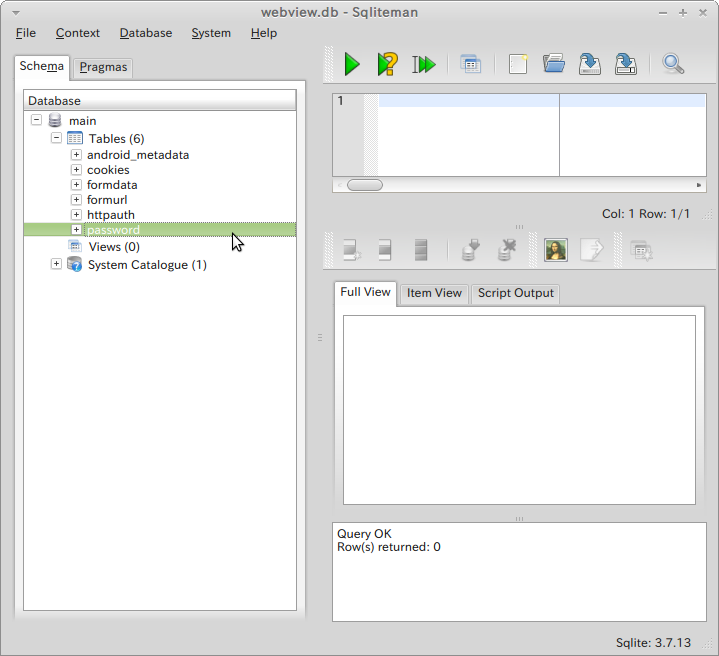This screenshot has height=656, width=719.
Task: Expand the android_metadata table
Action: point(76,154)
